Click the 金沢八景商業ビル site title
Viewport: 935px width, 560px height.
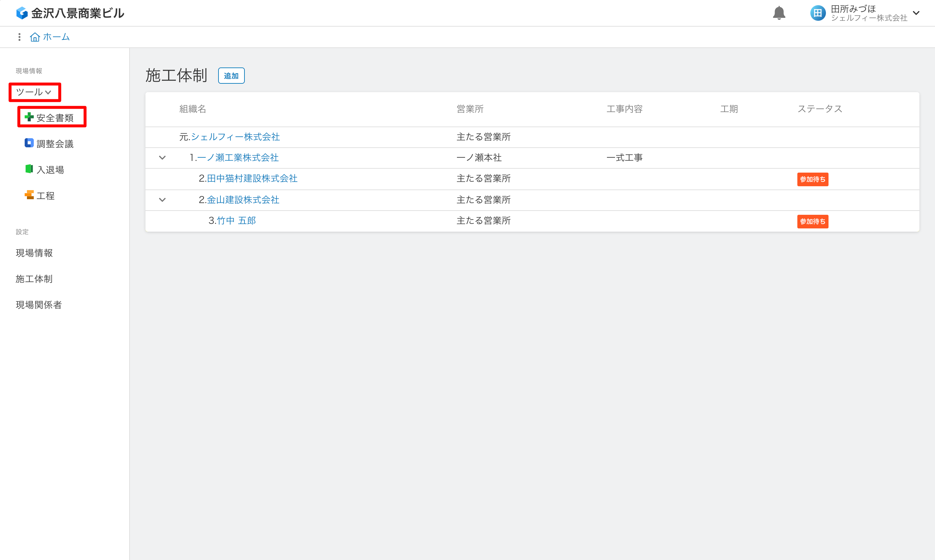pyautogui.click(x=78, y=13)
